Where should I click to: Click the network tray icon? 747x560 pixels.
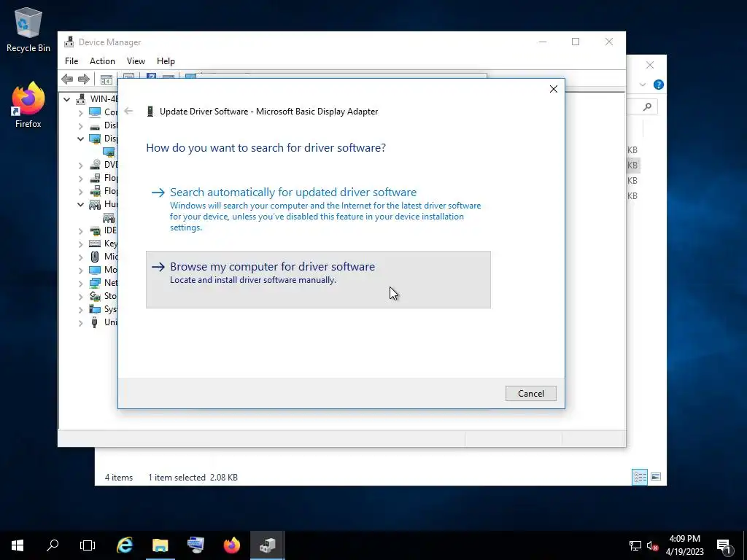tap(635, 545)
